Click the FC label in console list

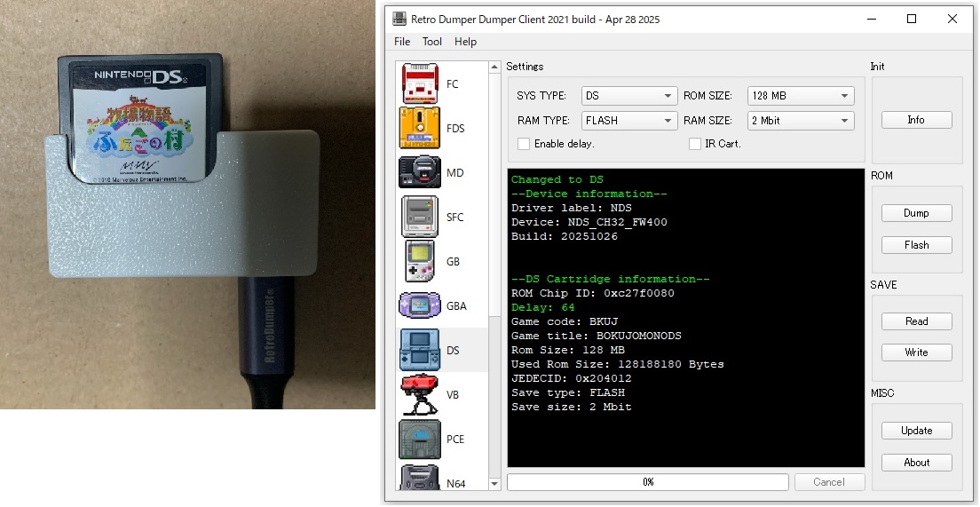pos(453,83)
